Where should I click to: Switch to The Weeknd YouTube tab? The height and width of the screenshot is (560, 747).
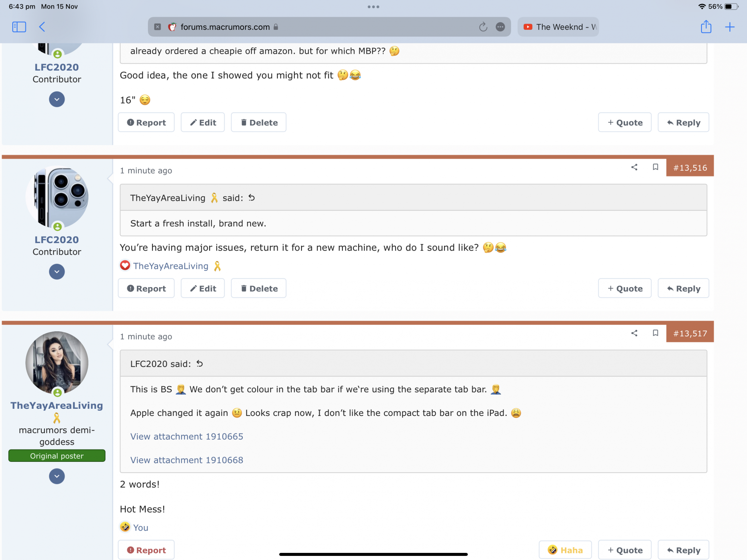[x=558, y=27]
